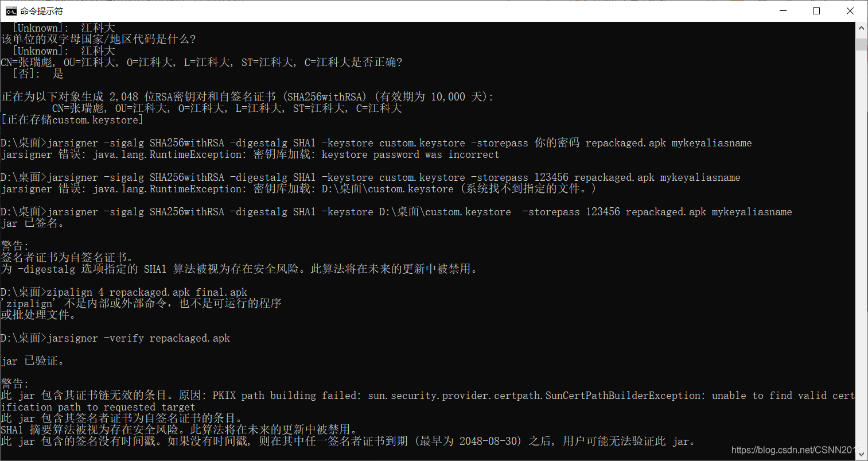
Task: Maximize the Command Prompt window
Action: 816,11
